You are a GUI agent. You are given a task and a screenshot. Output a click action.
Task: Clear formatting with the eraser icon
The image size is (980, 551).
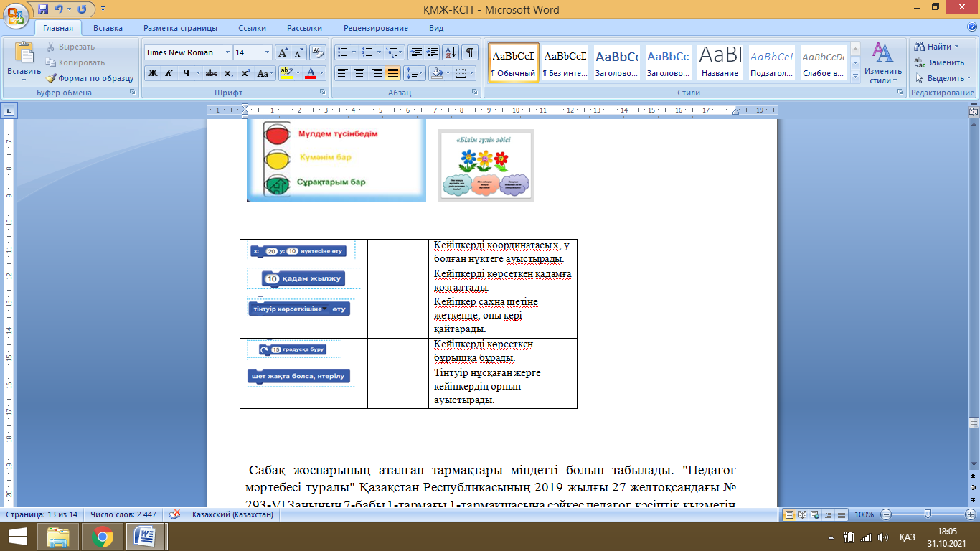point(319,52)
